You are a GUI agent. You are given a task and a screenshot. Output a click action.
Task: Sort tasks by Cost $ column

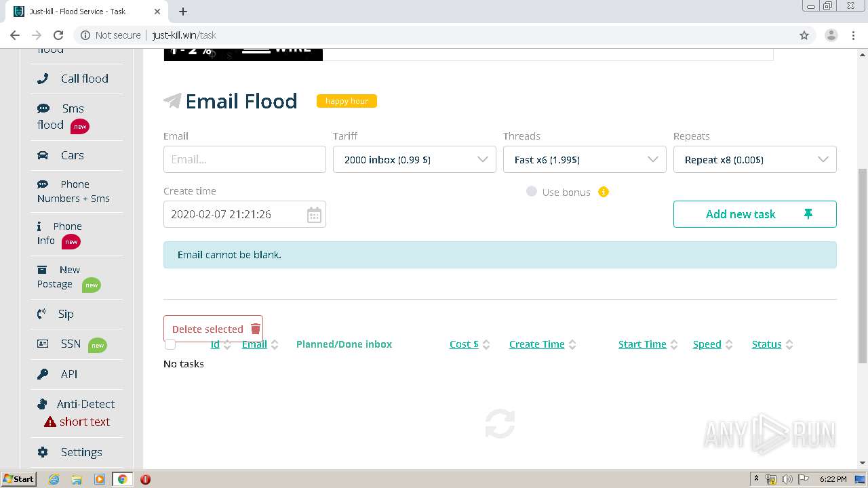point(464,344)
